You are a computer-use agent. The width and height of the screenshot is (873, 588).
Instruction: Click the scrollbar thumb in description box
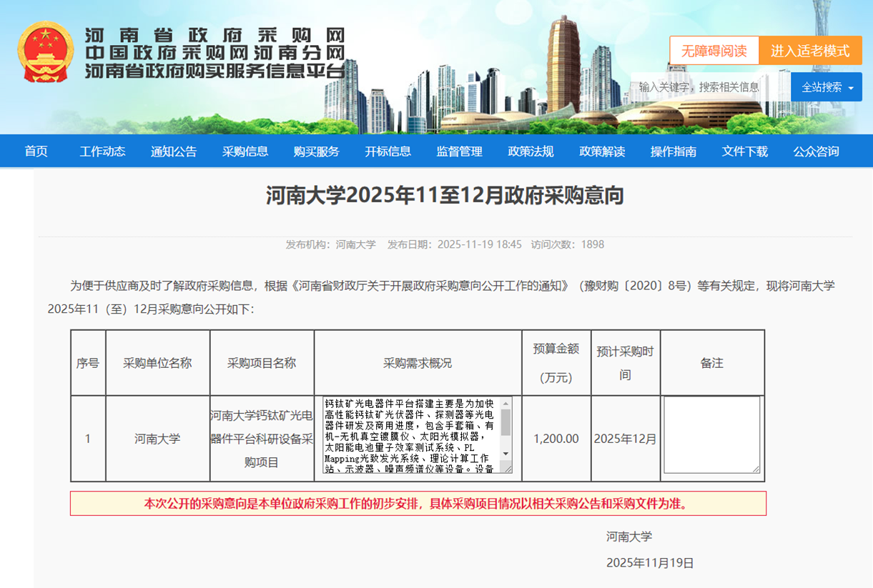[506, 422]
